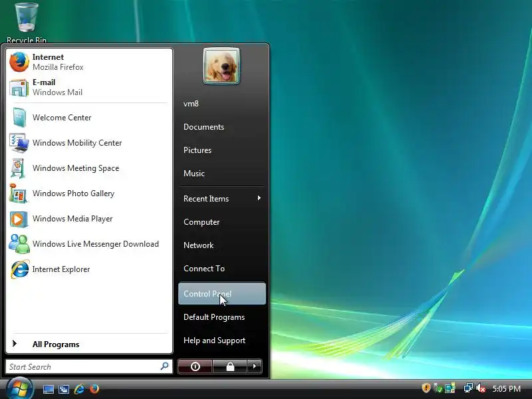532x399 pixels.
Task: Launch Internet Explorer from Start menu
Action: tap(89, 269)
